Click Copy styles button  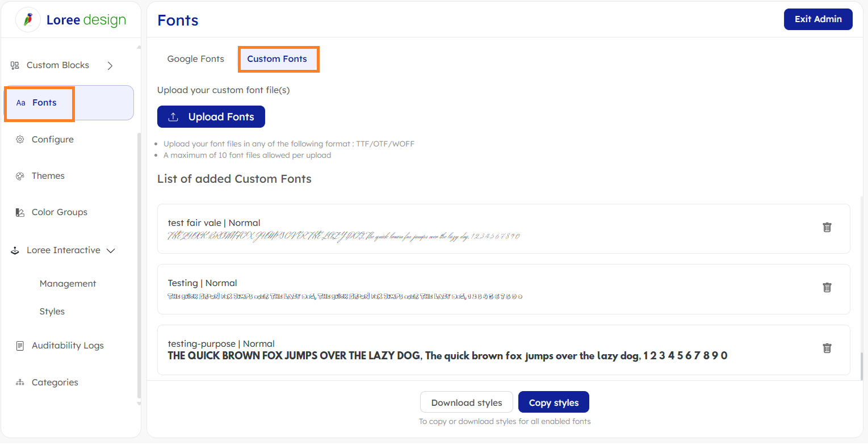coord(553,402)
